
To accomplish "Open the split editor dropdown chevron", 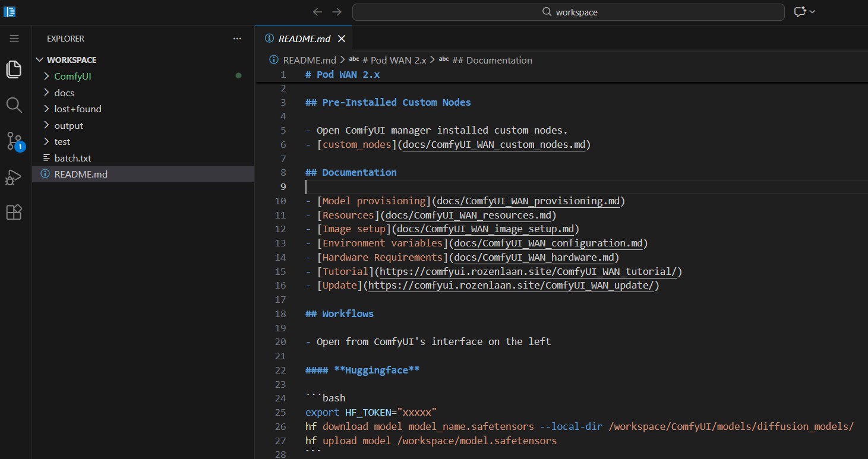I will coord(812,12).
